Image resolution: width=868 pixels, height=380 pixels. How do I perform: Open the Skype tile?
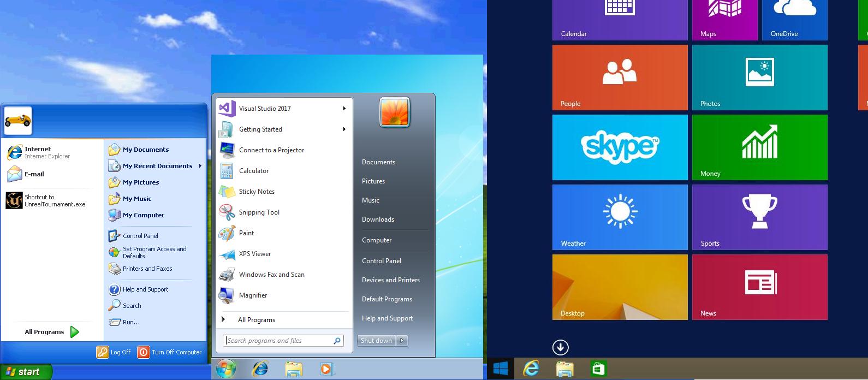pyautogui.click(x=620, y=147)
